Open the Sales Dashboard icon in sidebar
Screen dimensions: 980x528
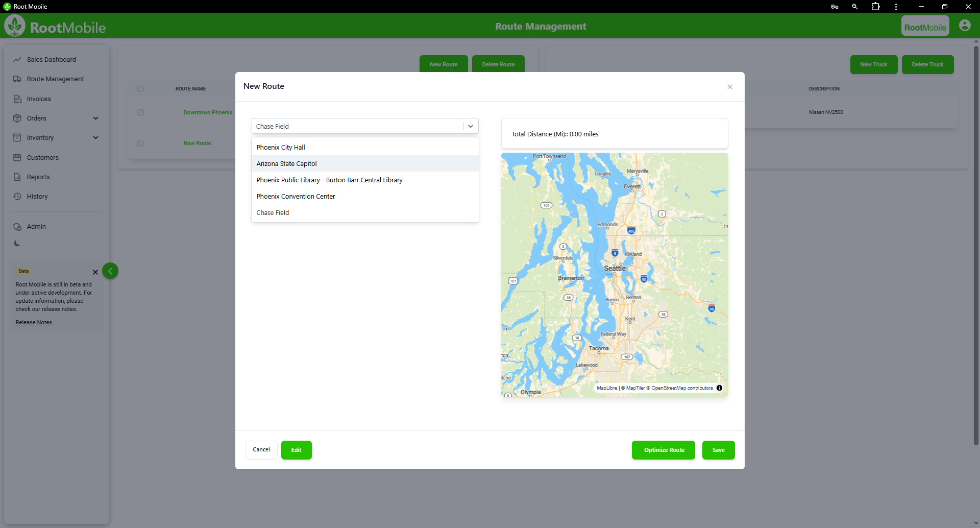pos(17,60)
